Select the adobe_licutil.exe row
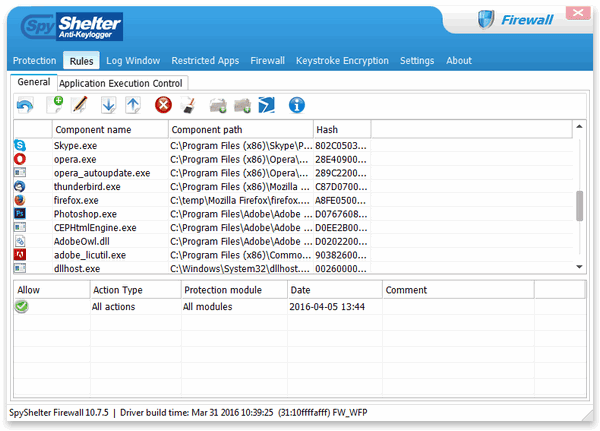Viewport: 600px width, 431px height. 293,255
